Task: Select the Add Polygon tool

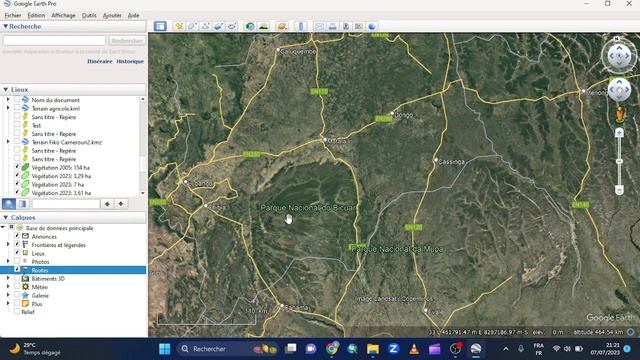Action: pyautogui.click(x=192, y=26)
